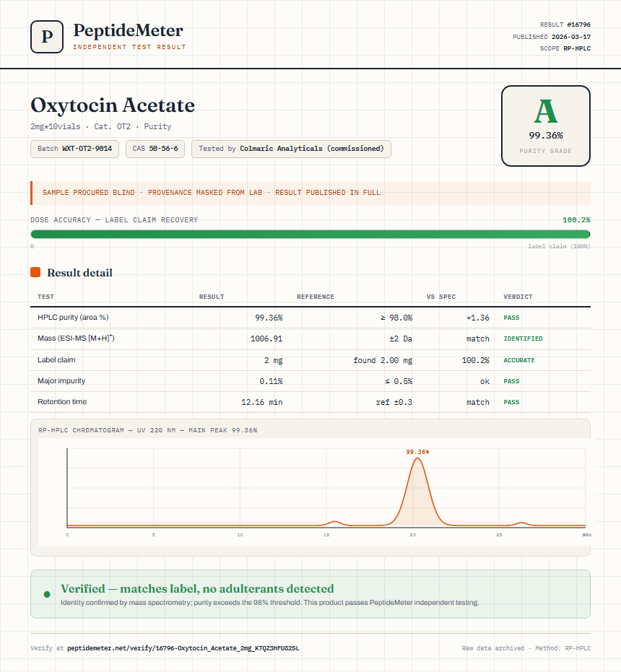Open the peptidemeter.net verify link
The image size is (621, 672).
pyautogui.click(x=183, y=648)
